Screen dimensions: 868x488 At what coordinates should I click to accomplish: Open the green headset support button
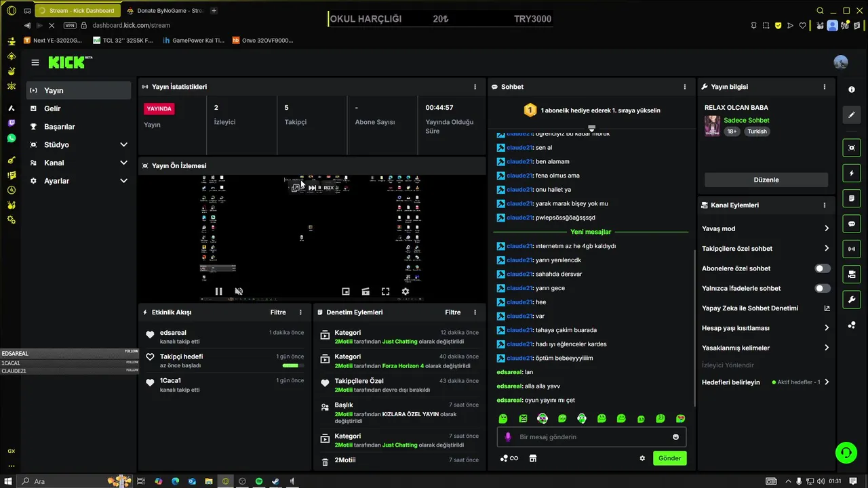[x=846, y=453]
